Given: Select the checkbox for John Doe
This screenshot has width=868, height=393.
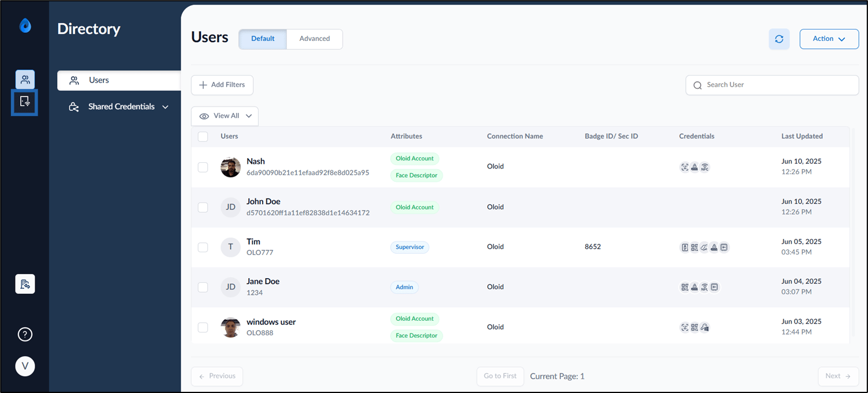Looking at the screenshot, I should [x=203, y=207].
